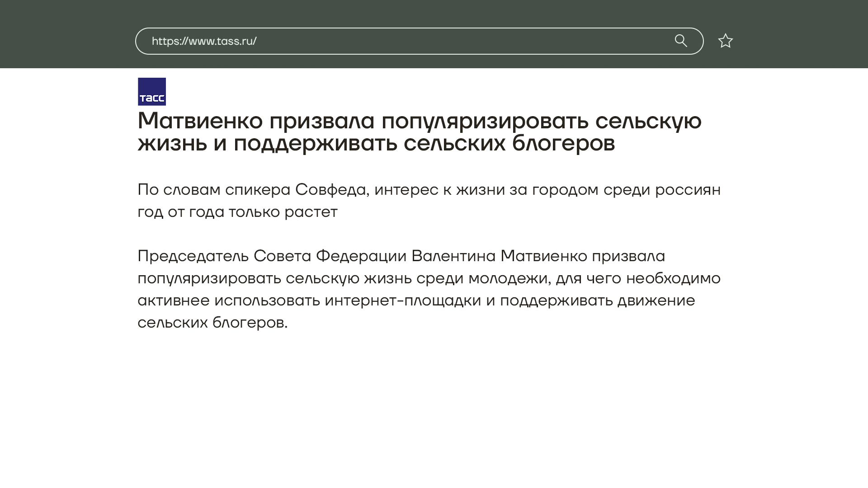Click the subtitle starting with "По словам спикера Совфеда"
Viewport: 868px width, 488px height.
point(429,189)
